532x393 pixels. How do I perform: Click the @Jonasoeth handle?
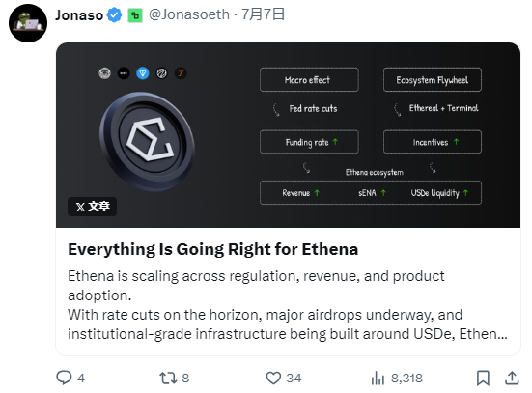[x=189, y=14]
